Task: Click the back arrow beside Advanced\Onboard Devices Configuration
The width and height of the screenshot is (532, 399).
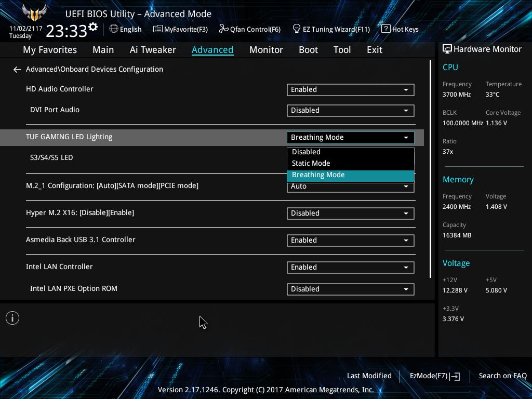Action: click(17, 70)
